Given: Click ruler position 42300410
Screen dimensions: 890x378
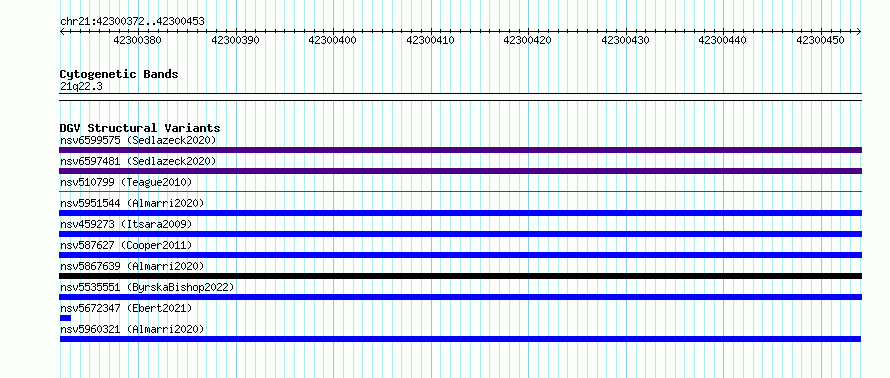Looking at the screenshot, I should coord(430,40).
